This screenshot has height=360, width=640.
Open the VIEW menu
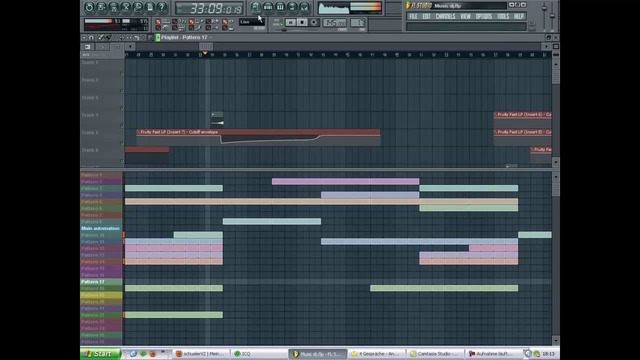click(465, 16)
